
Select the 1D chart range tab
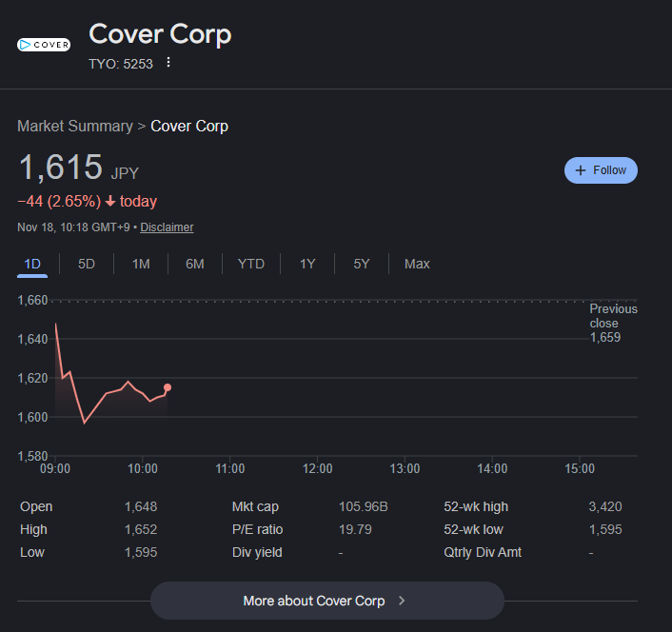click(32, 264)
